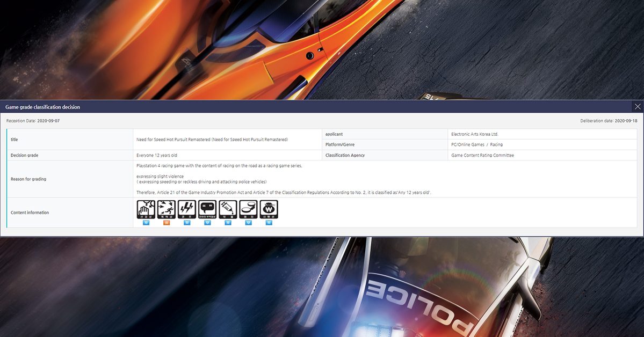This screenshot has width=644, height=337.
Task: Click the blue badge below the money bag icon
Action: click(269, 223)
